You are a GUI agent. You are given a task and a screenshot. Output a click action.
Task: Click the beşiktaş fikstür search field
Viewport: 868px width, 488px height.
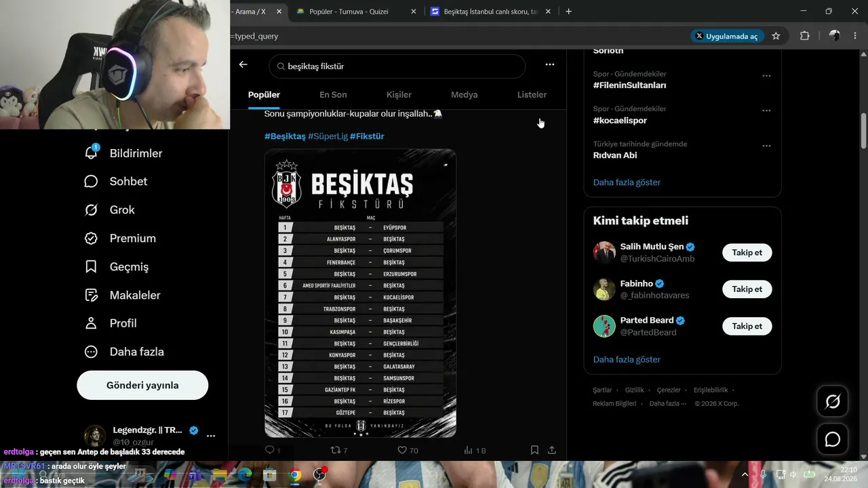coord(397,66)
